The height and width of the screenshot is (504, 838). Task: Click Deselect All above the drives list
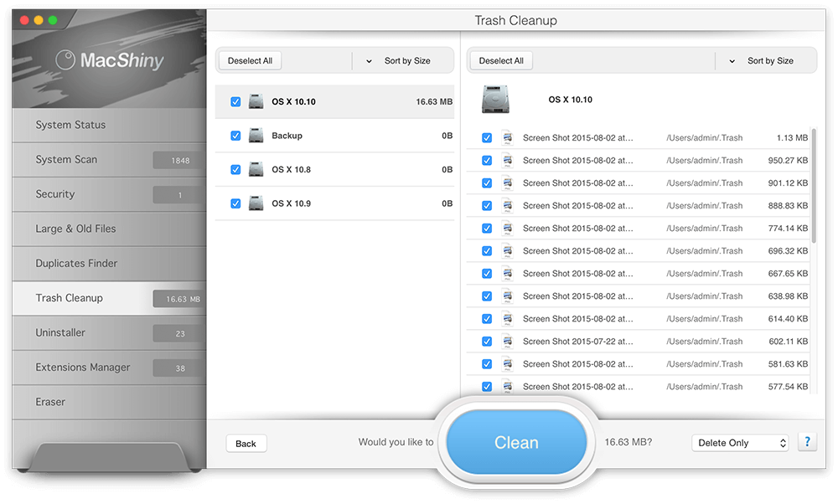tap(250, 61)
